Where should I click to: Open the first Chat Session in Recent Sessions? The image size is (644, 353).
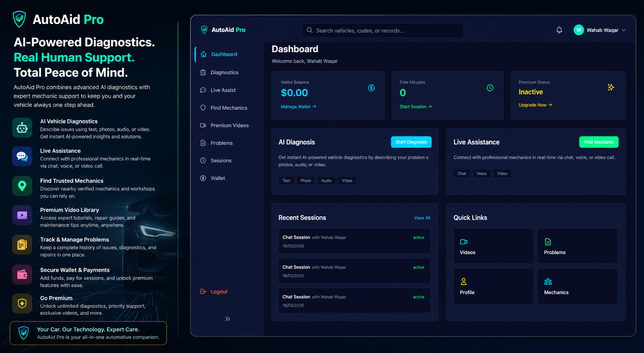(354, 241)
